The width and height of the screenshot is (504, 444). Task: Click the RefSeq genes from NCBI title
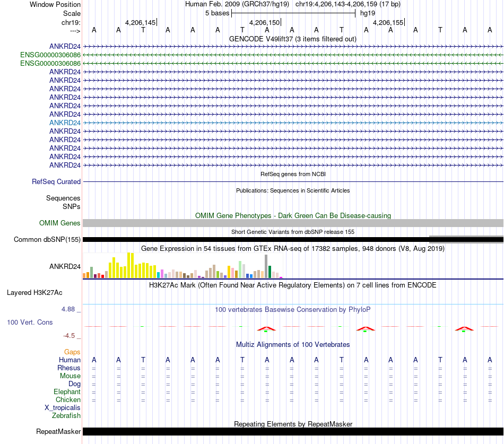[x=293, y=174]
